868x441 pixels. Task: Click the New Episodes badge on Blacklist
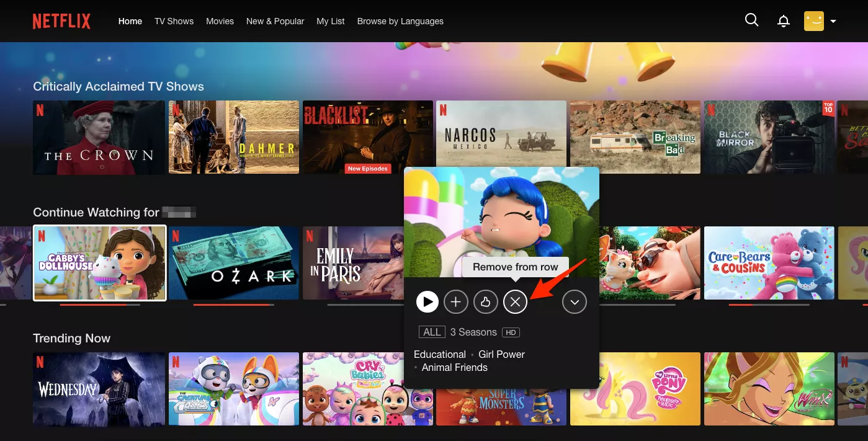tap(367, 169)
